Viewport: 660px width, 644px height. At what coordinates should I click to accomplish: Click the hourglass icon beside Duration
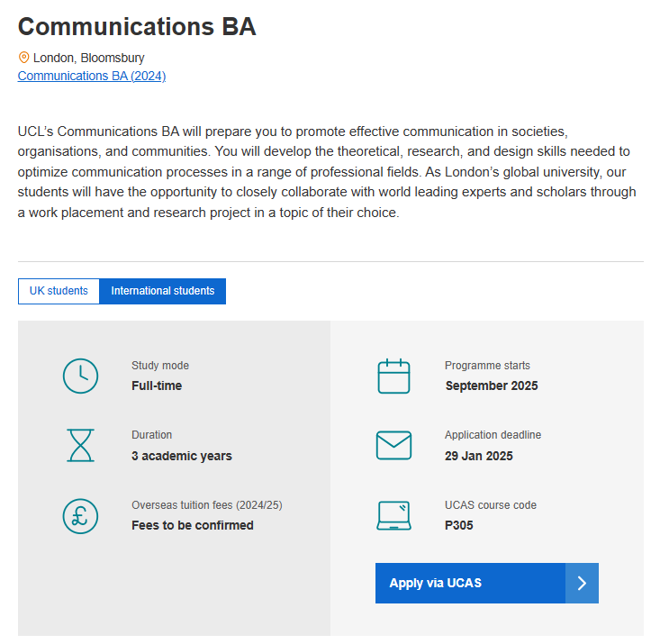click(80, 446)
